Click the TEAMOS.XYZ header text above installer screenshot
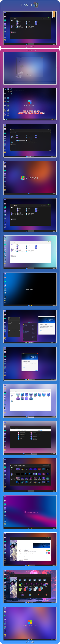This screenshot has width=60, height=644. (30, 51)
